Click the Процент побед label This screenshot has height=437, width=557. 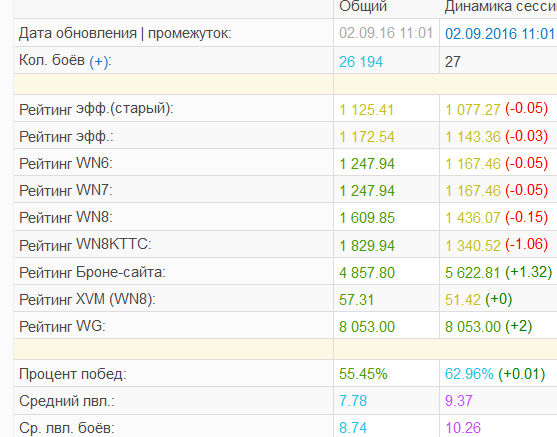click(73, 374)
